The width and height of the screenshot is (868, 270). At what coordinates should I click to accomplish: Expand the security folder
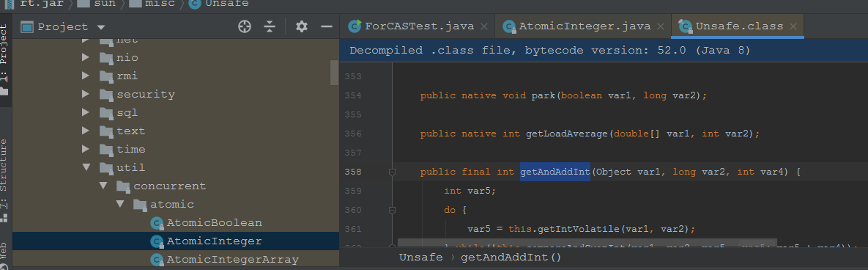tap(86, 94)
